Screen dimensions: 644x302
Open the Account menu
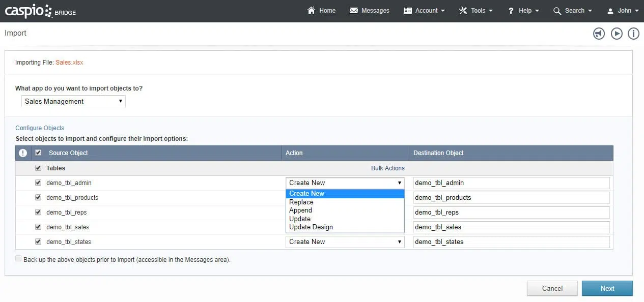tap(424, 11)
